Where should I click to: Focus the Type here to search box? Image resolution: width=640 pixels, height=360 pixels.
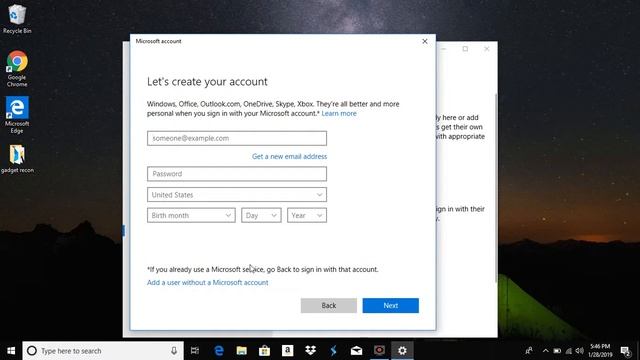[x=103, y=351]
